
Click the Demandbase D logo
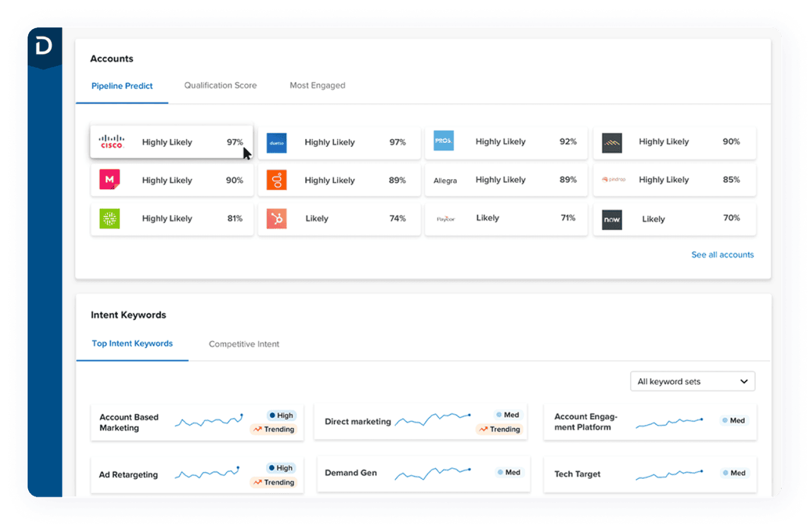[44, 46]
